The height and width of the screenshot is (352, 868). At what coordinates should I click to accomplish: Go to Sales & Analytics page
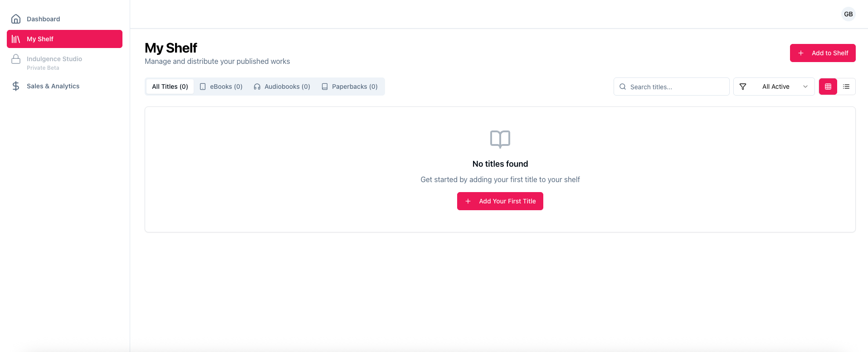click(53, 86)
